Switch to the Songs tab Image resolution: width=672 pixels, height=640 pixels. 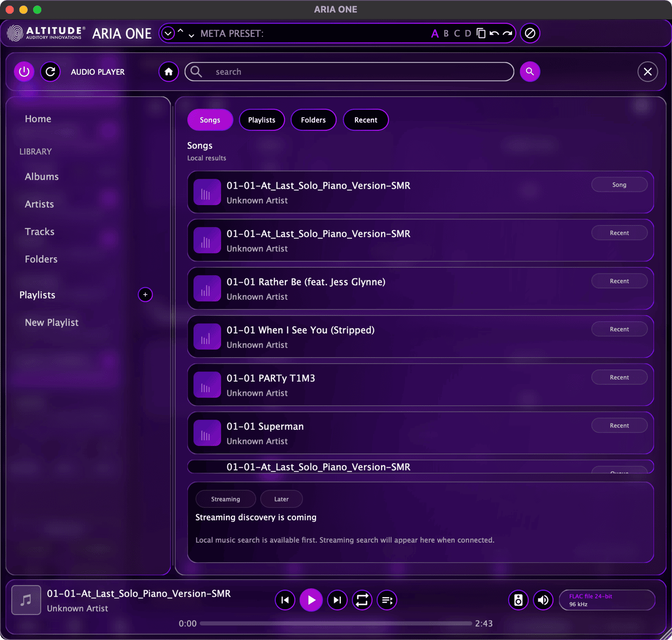coord(210,120)
